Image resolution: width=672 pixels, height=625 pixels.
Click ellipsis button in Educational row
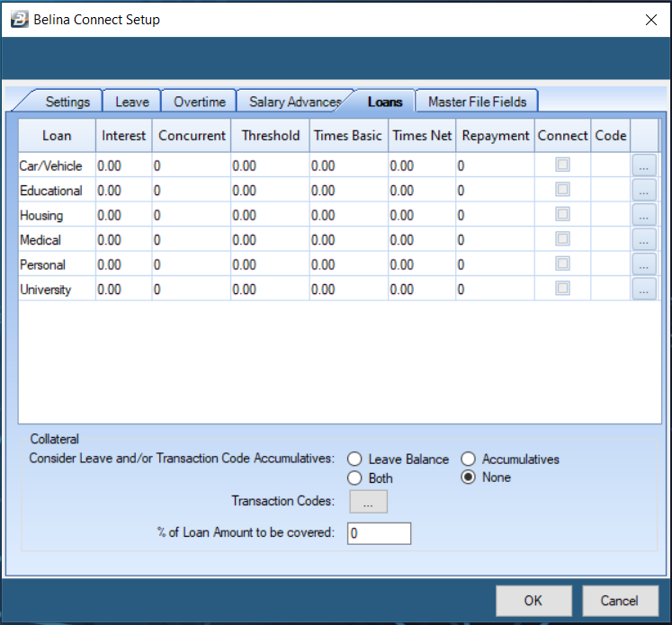644,191
